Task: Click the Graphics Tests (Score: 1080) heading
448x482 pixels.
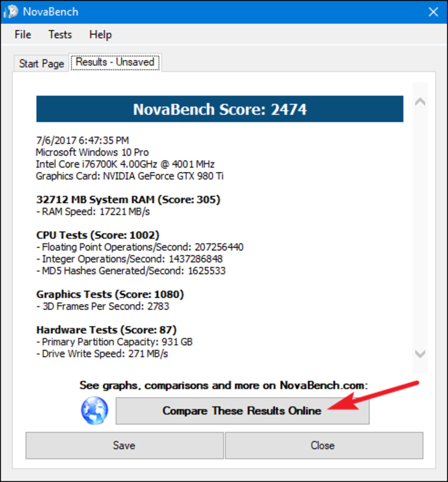Action: 110,294
